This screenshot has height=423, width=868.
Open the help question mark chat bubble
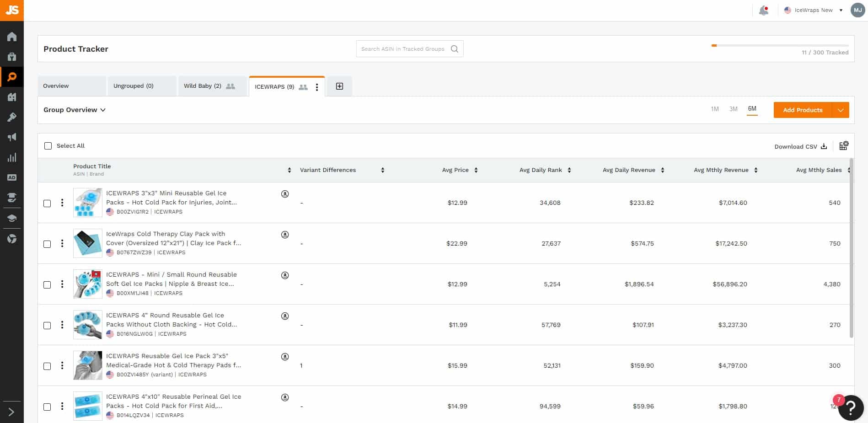coord(851,407)
